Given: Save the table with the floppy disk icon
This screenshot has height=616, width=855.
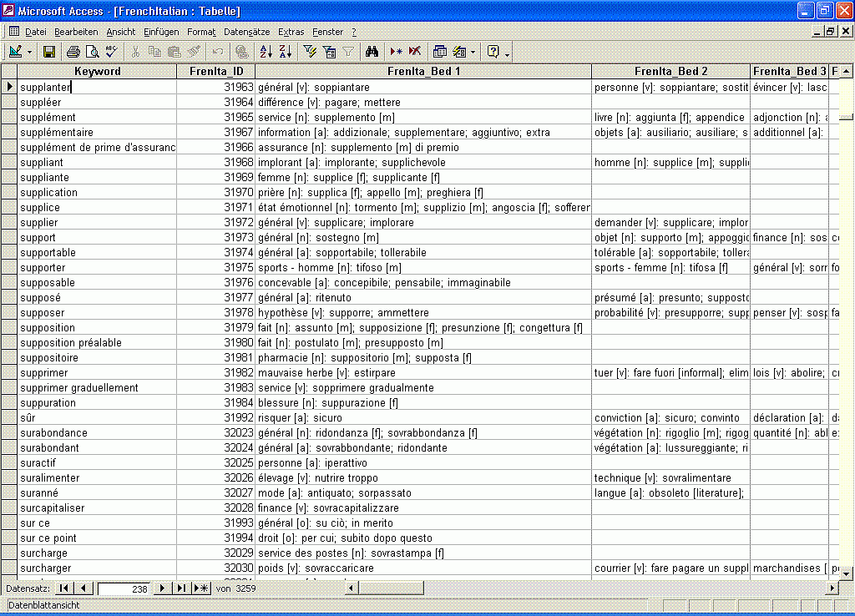Looking at the screenshot, I should click(x=49, y=52).
